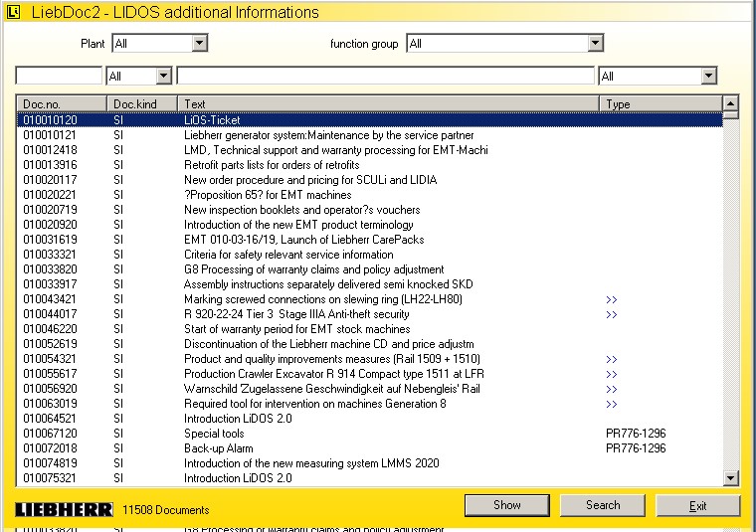Select row 'Liebherr generator system:Maintenance by the service partner'
Image resolution: width=756 pixels, height=532 pixels.
tap(370, 135)
